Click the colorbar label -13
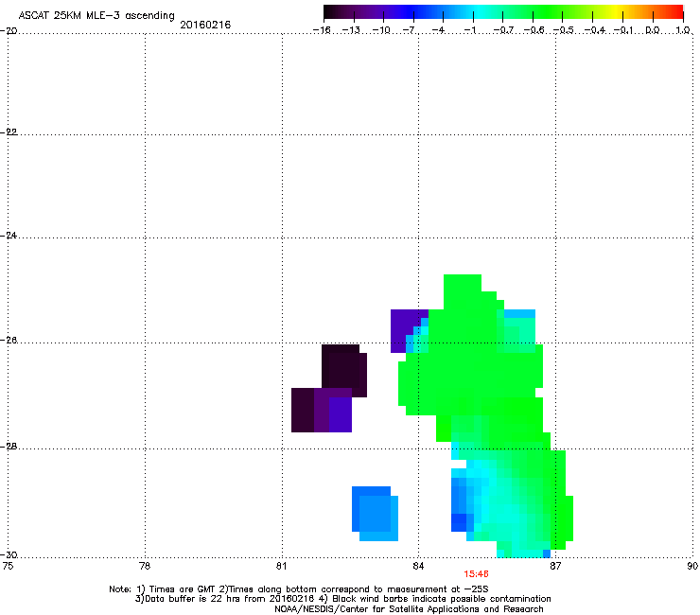Viewport: 700px width, 615px height. click(351, 30)
